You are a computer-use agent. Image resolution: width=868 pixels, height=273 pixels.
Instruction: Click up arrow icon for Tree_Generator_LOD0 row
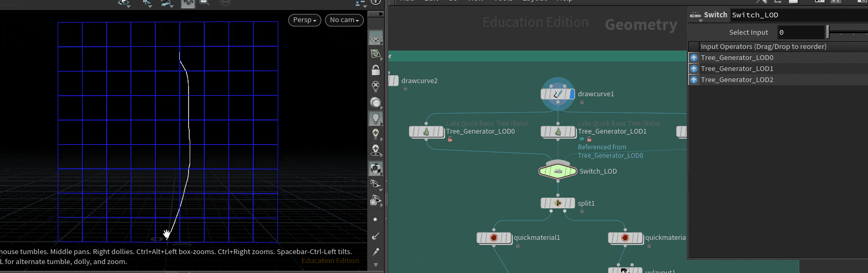(694, 58)
